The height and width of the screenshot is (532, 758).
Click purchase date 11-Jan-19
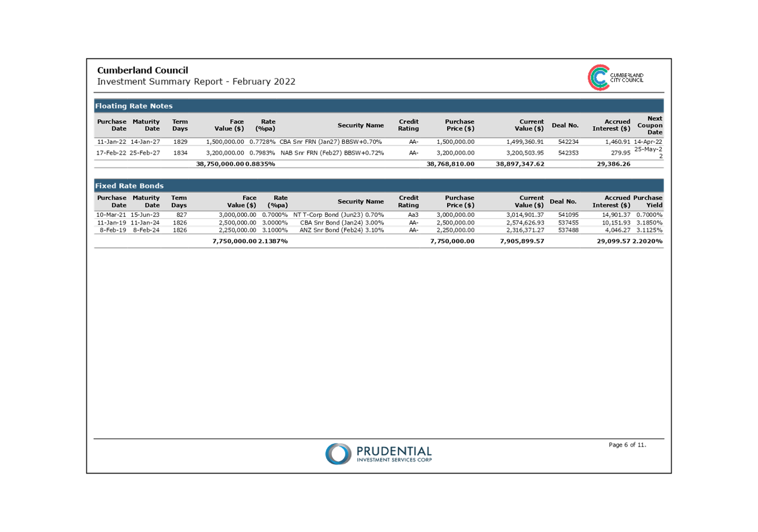(112, 222)
